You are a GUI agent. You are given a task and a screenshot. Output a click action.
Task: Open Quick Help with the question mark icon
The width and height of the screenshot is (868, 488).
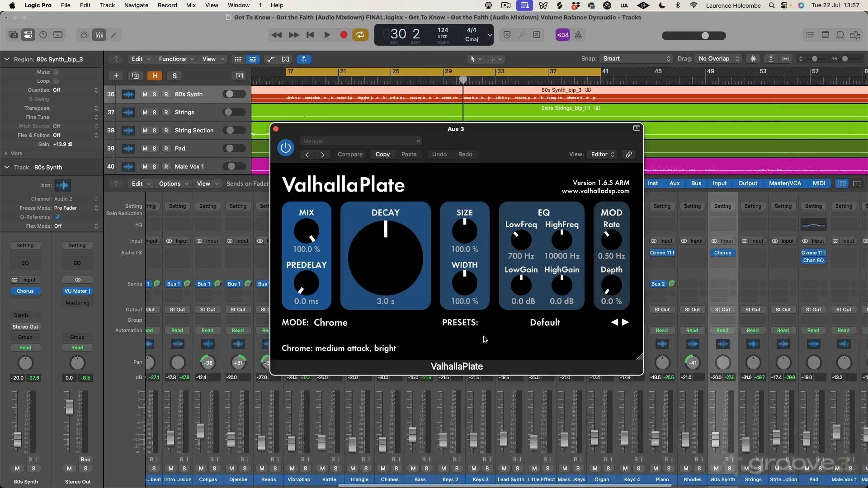click(43, 34)
